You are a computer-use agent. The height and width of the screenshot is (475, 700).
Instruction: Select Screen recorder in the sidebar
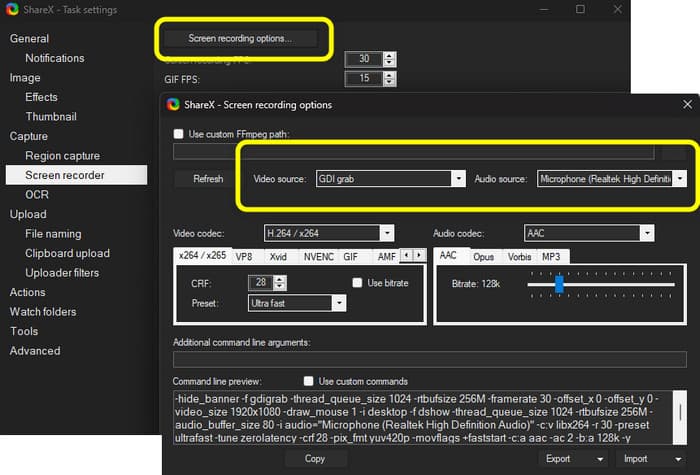click(76, 175)
